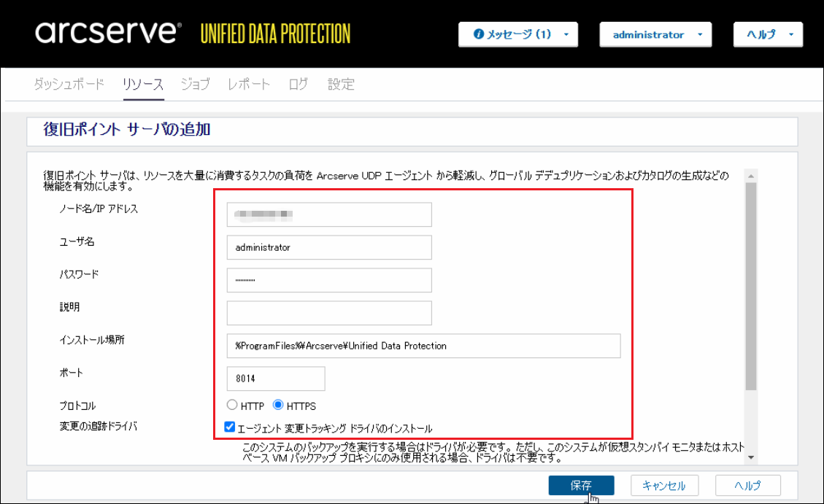Open the ヘルプ dropdown in the header
Screen dimensions: 824x504
click(x=768, y=35)
